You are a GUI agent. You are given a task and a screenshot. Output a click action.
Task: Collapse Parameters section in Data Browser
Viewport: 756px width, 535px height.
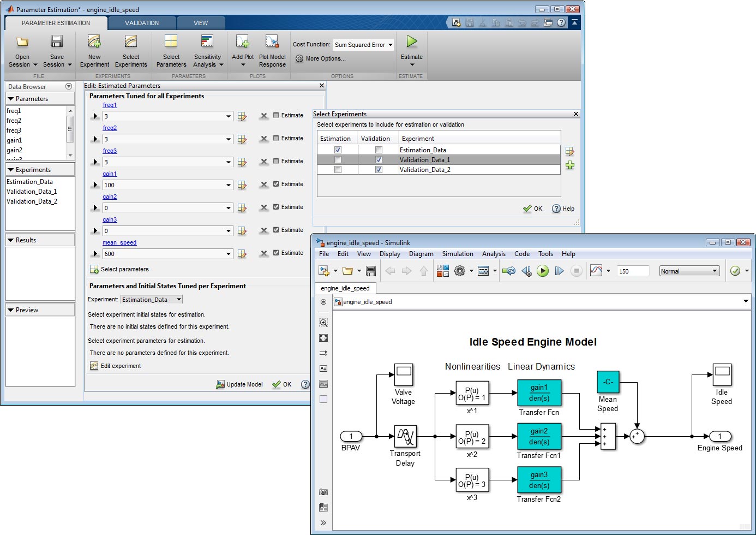[10, 99]
